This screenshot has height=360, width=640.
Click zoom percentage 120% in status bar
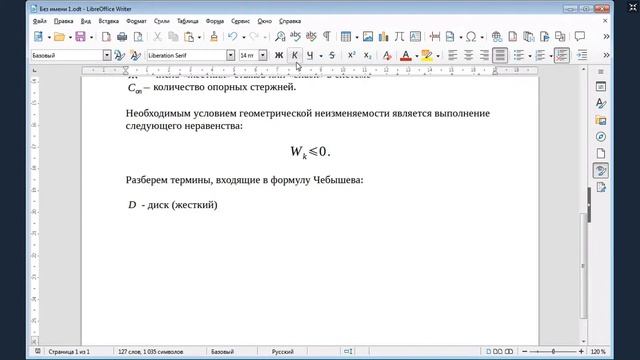[x=598, y=351]
